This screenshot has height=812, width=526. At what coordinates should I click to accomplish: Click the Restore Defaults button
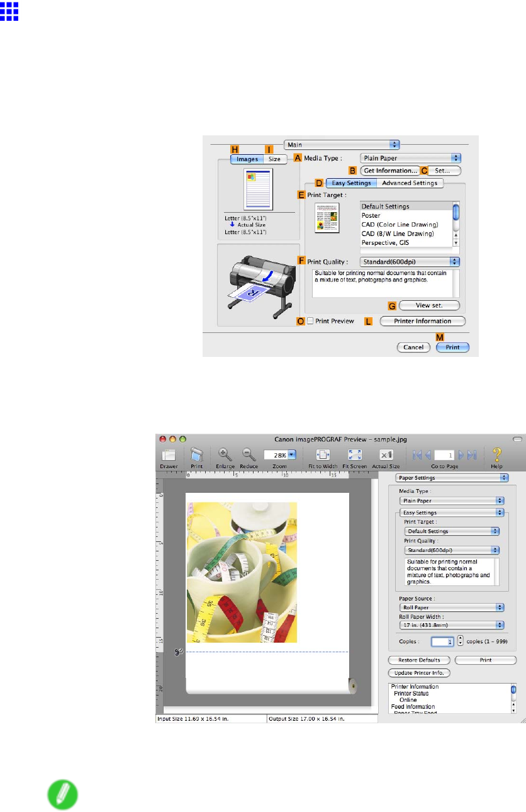418,660
